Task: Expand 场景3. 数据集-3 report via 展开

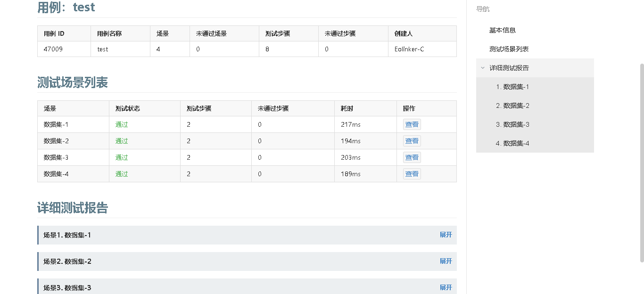Action: [x=446, y=287]
